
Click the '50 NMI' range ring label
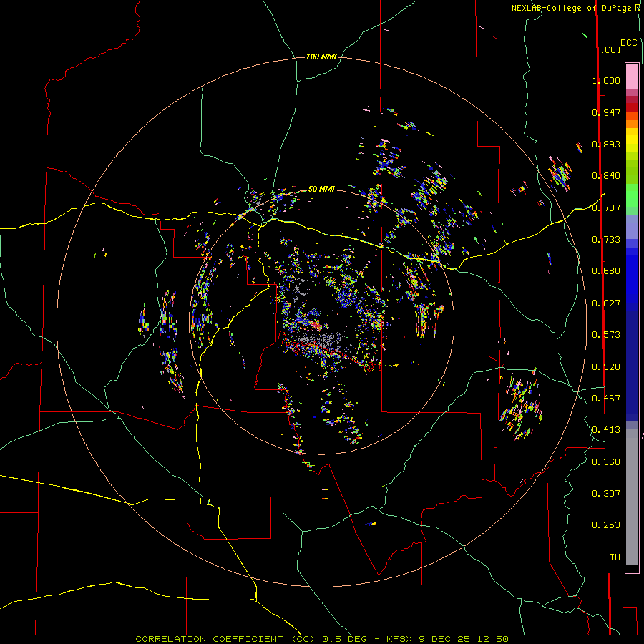(321, 189)
